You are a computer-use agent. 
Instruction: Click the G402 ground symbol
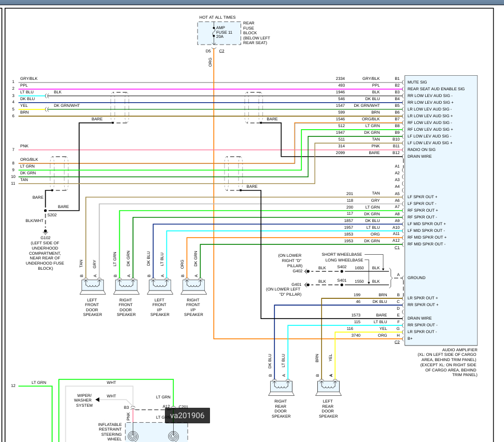tap(306, 271)
